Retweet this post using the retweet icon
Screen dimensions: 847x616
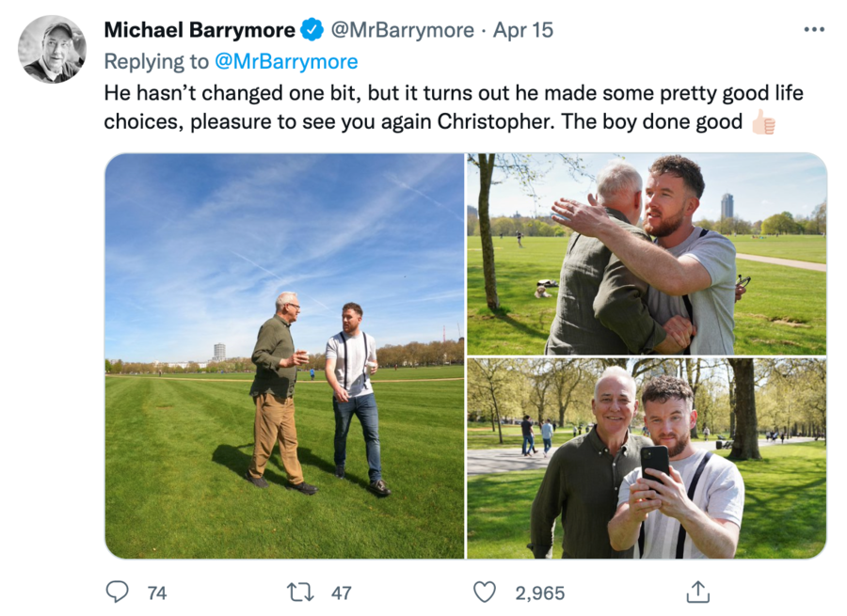(x=300, y=592)
